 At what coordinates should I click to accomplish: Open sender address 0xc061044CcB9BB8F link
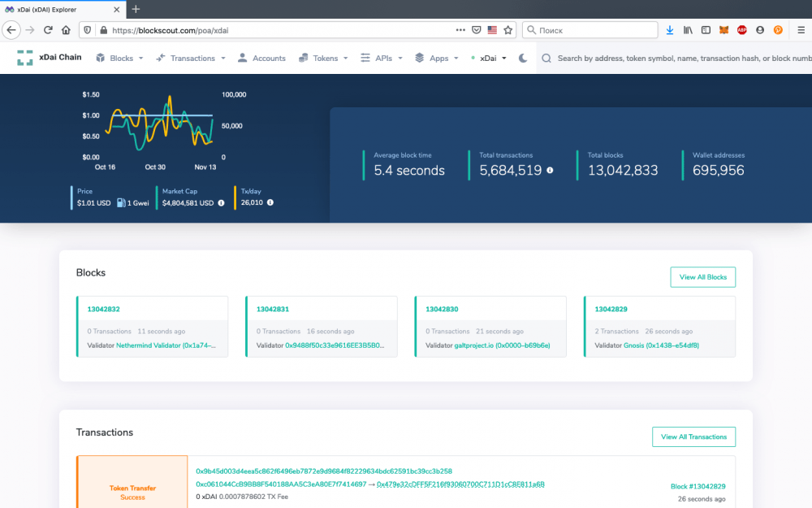click(x=281, y=484)
